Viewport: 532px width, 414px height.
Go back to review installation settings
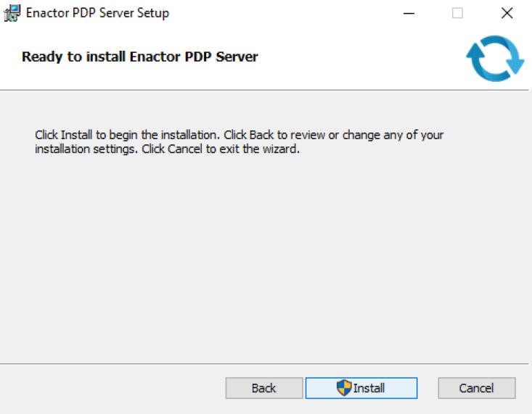263,388
